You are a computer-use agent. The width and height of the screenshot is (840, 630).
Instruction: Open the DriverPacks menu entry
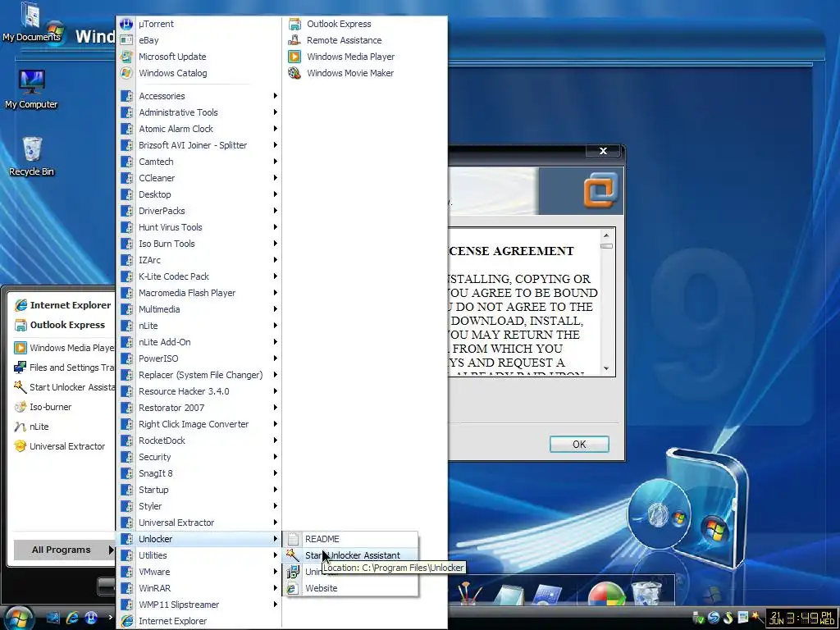point(199,211)
